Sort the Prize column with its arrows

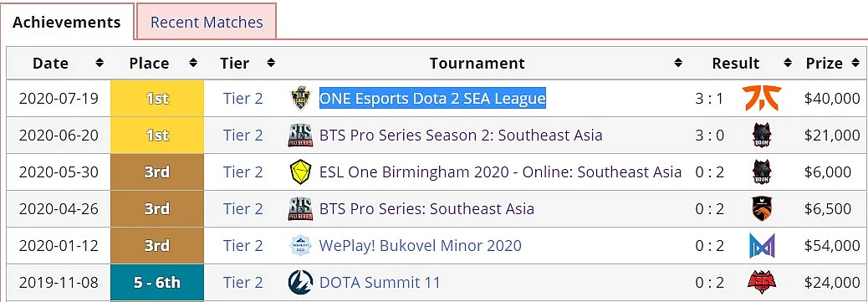854,64
